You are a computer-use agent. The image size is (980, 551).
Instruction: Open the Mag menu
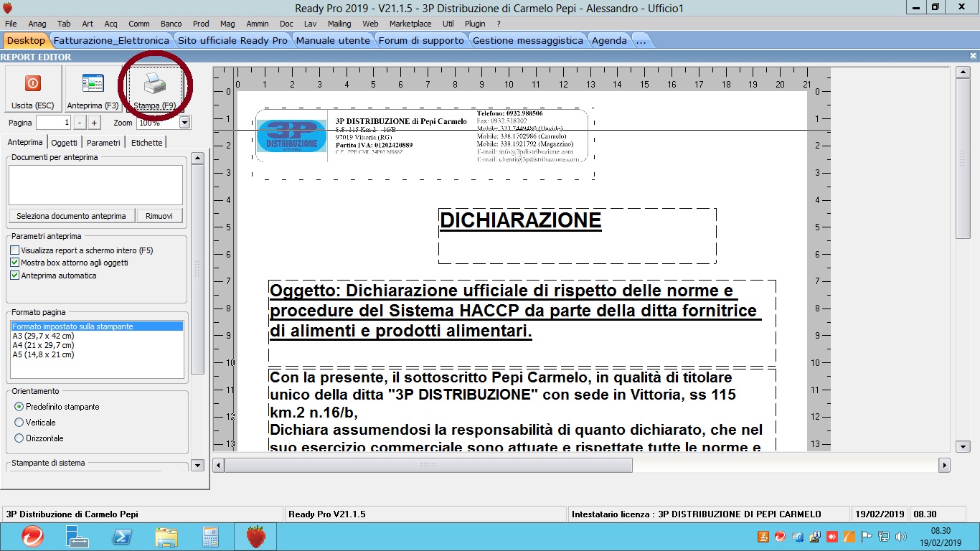pos(227,24)
